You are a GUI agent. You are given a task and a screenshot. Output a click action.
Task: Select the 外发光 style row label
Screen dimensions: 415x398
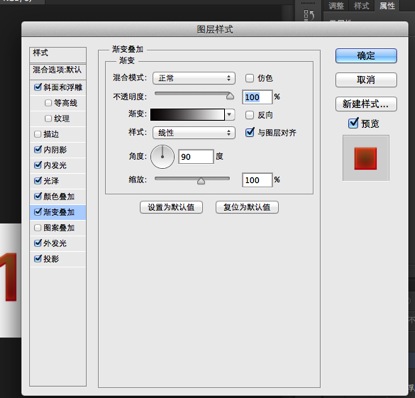pos(55,243)
